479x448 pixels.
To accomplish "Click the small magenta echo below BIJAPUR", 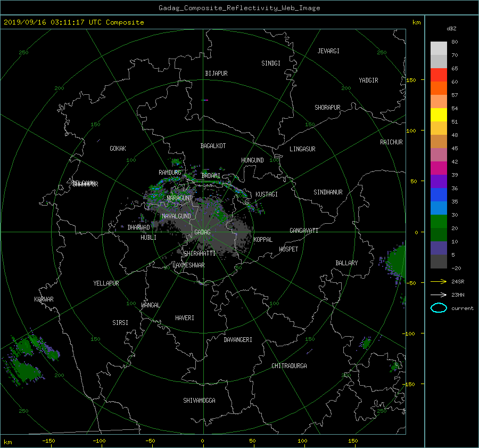I will (x=205, y=100).
